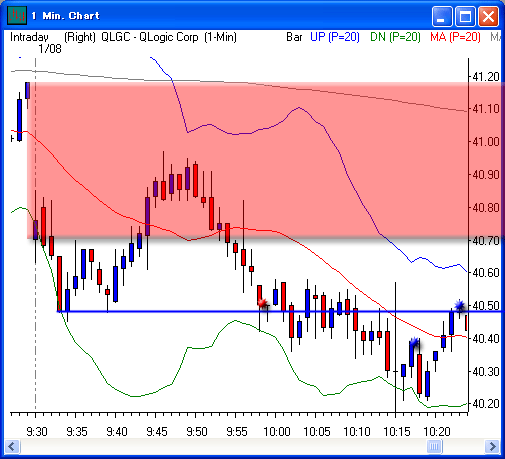Click the 10:20 time axis label
This screenshot has height=459, width=505.
coord(437,432)
